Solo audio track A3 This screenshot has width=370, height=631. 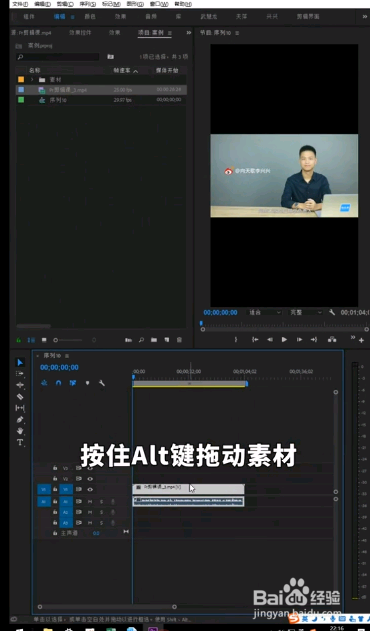pyautogui.click(x=101, y=523)
